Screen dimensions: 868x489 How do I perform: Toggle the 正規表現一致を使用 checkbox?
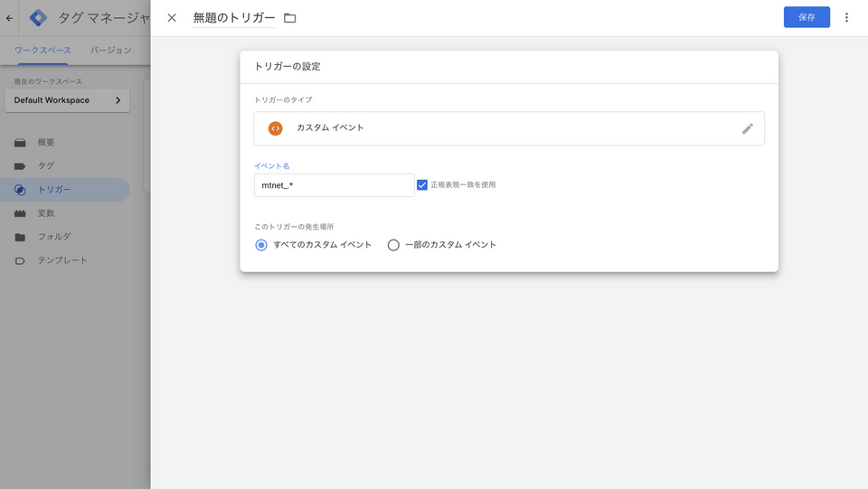tap(422, 184)
